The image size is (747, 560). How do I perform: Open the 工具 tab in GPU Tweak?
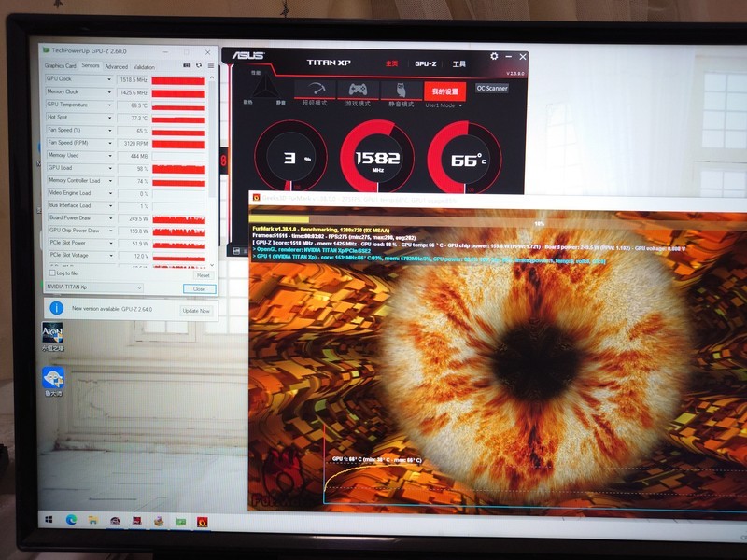458,63
